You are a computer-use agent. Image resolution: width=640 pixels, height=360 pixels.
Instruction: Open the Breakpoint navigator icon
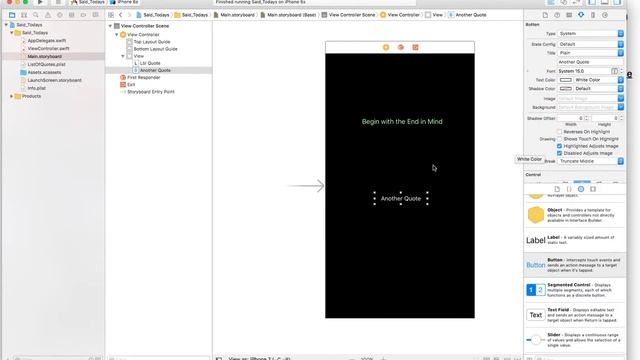(83, 15)
